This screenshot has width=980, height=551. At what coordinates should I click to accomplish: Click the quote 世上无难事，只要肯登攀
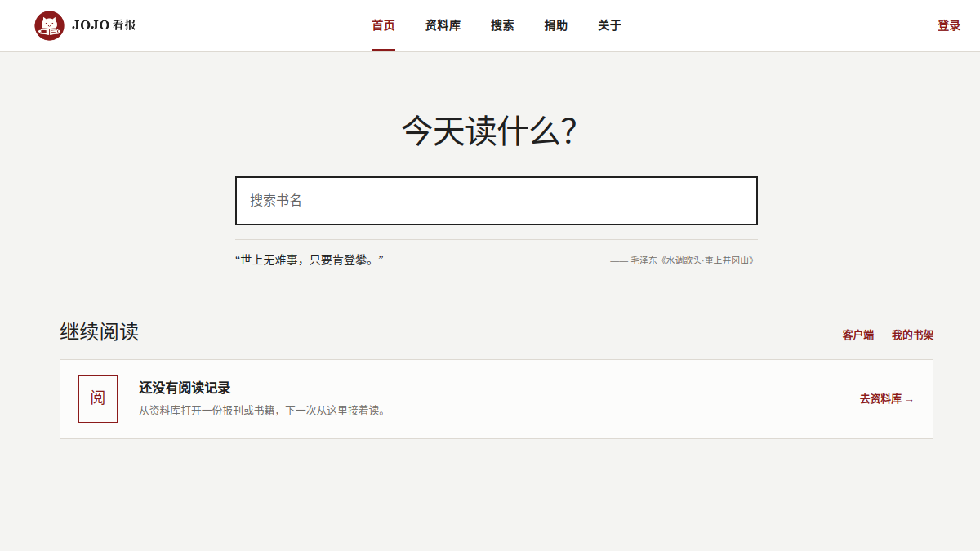click(310, 260)
